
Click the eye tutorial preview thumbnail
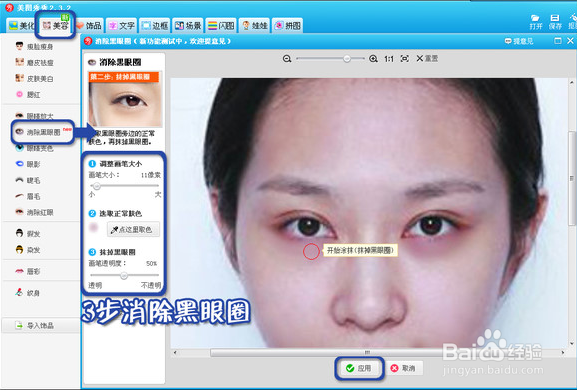tap(125, 99)
